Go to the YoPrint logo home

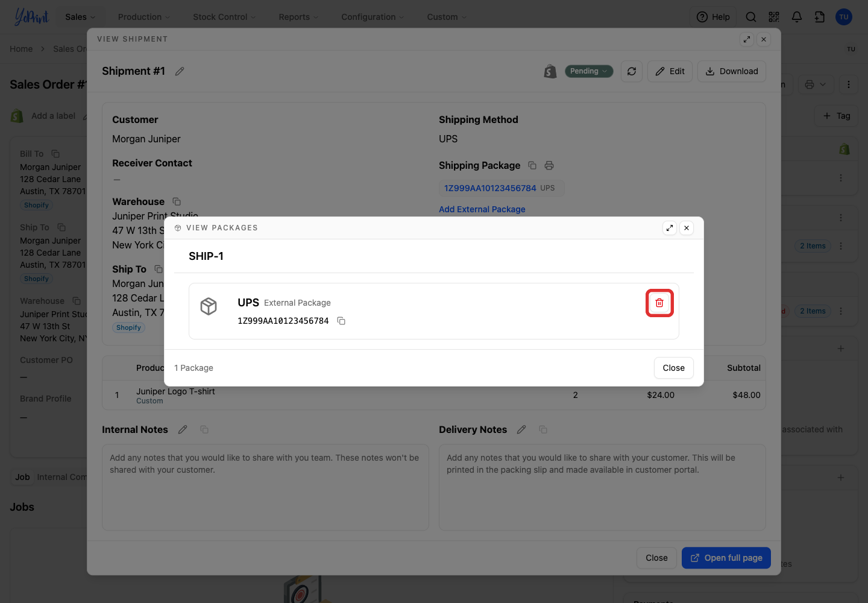pyautogui.click(x=31, y=17)
